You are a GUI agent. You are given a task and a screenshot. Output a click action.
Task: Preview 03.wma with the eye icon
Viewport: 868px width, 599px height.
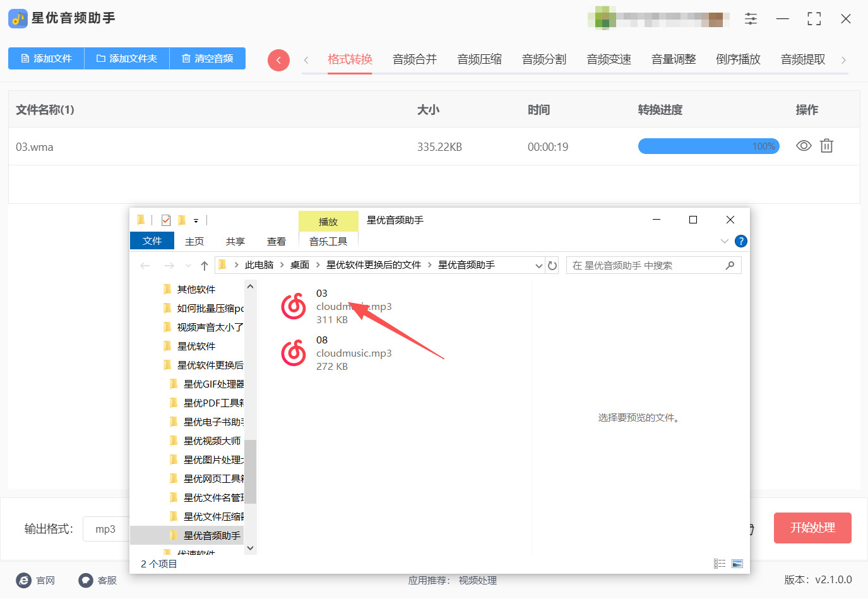point(804,146)
